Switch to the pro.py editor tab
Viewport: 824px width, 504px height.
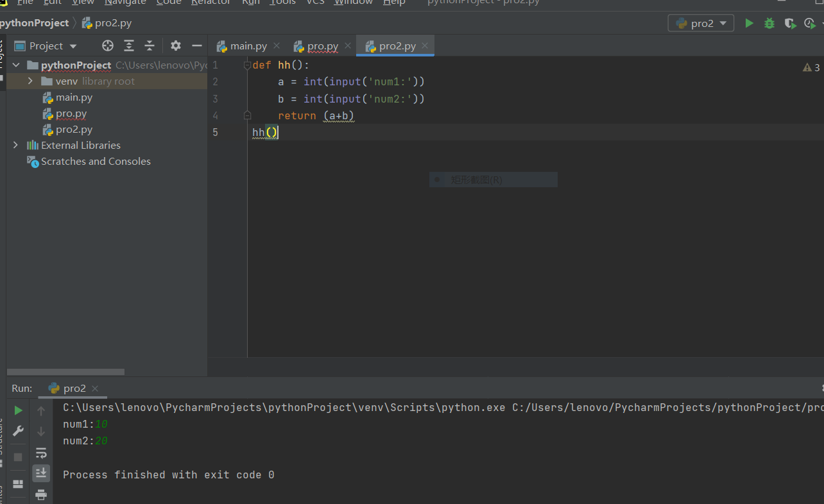click(x=322, y=46)
